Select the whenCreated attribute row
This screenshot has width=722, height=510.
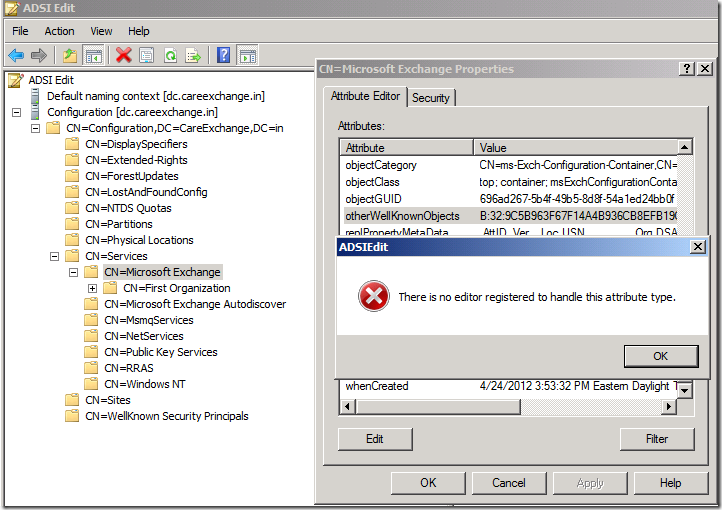pos(510,386)
